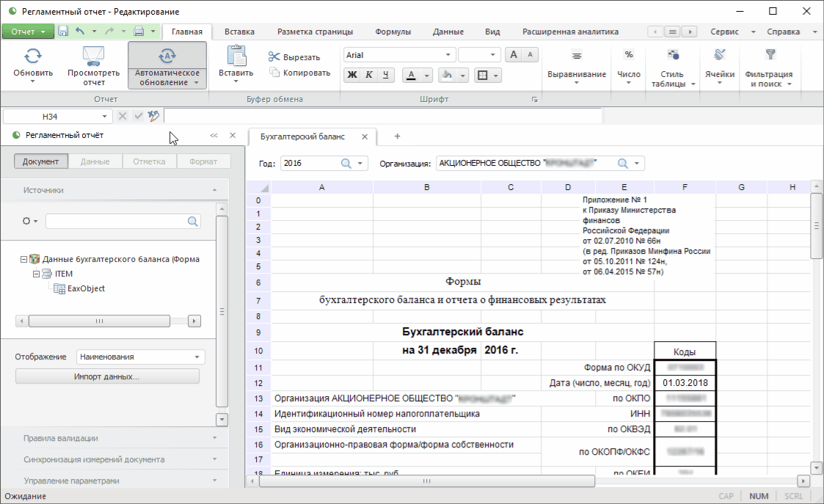
Task: Toggle Automatic update (Автоматическое обновление) mode
Action: 167,56
